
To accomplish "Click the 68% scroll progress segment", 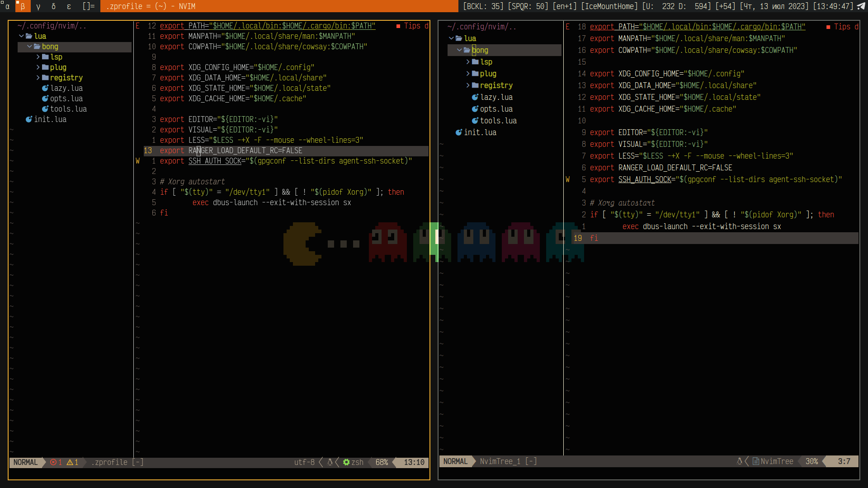I will 381,462.
